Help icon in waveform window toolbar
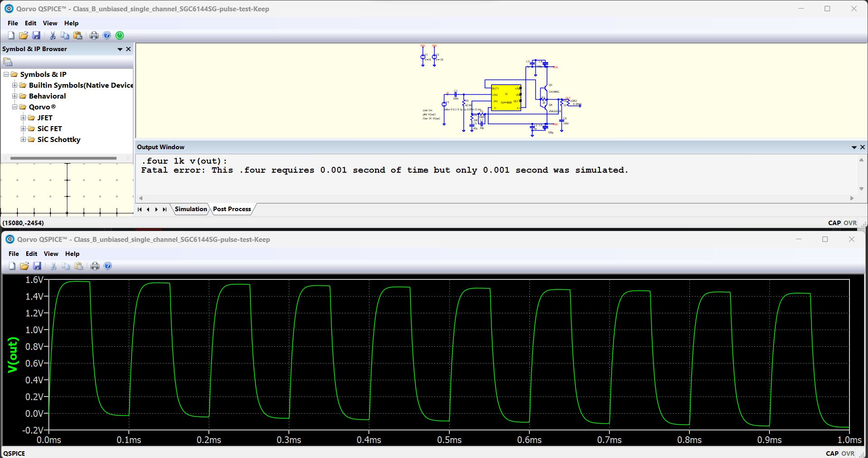Screen dimensions: 868x458 click(x=108, y=266)
